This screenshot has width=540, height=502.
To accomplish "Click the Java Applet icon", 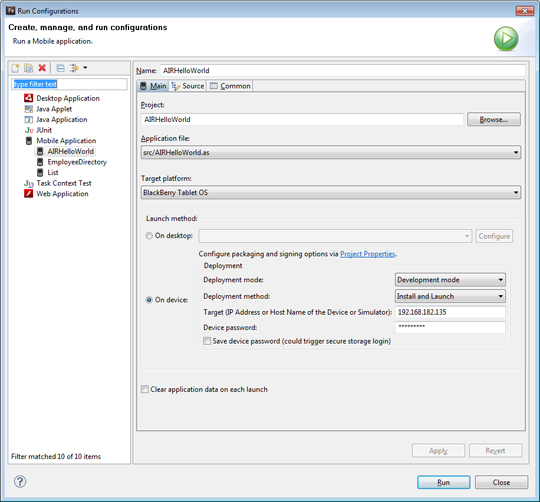I will coord(29,109).
